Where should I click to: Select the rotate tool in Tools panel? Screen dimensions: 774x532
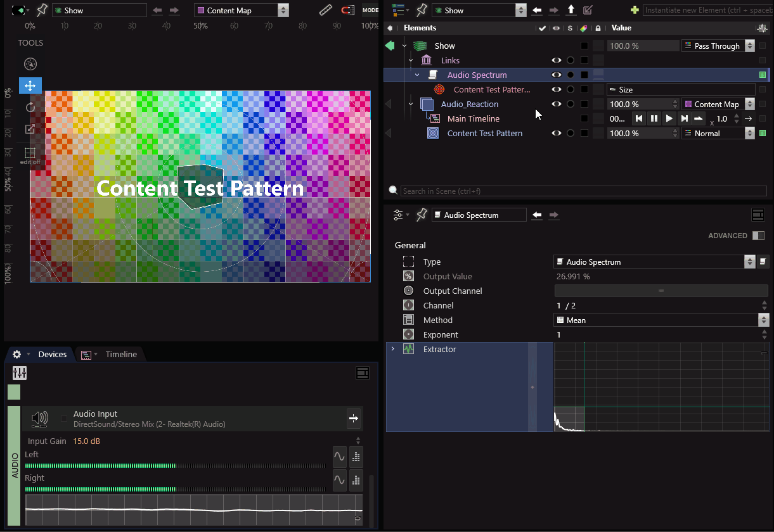[30, 107]
